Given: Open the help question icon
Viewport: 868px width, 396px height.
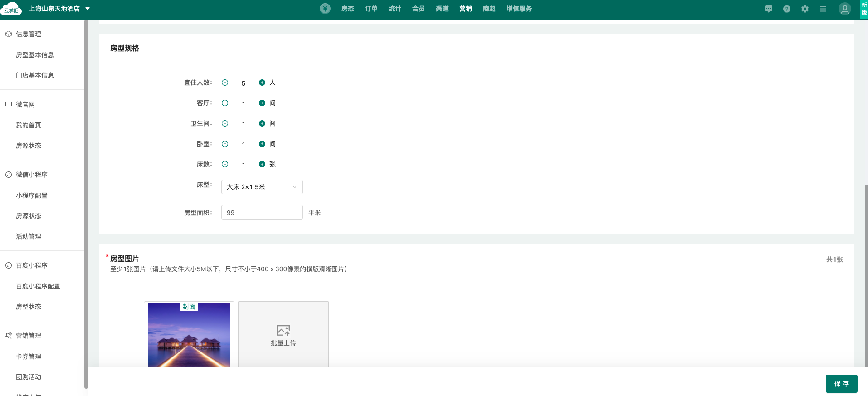Looking at the screenshot, I should coord(787,9).
